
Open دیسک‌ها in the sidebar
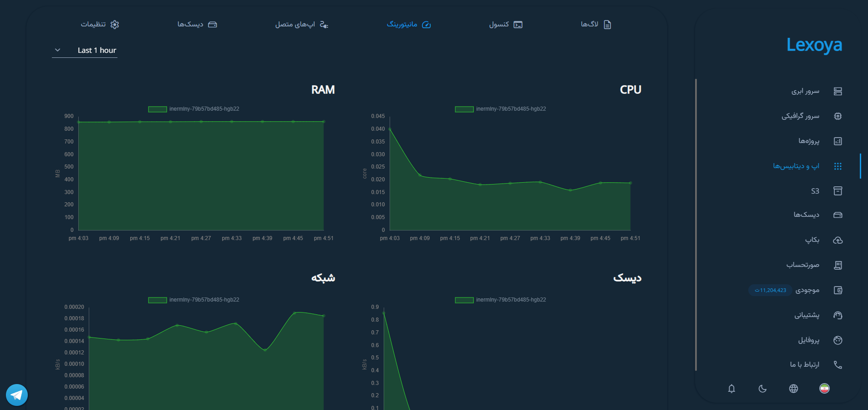806,215
